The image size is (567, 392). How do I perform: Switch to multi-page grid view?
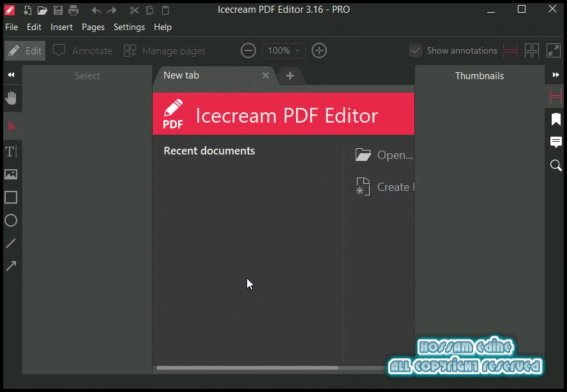pyautogui.click(x=531, y=50)
